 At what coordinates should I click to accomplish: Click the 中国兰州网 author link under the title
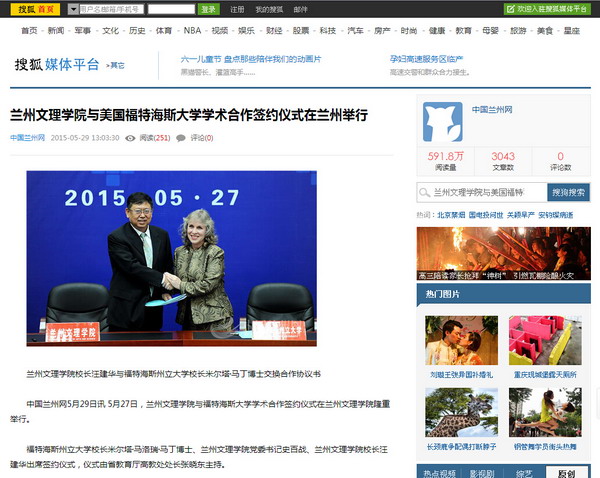[x=27, y=138]
